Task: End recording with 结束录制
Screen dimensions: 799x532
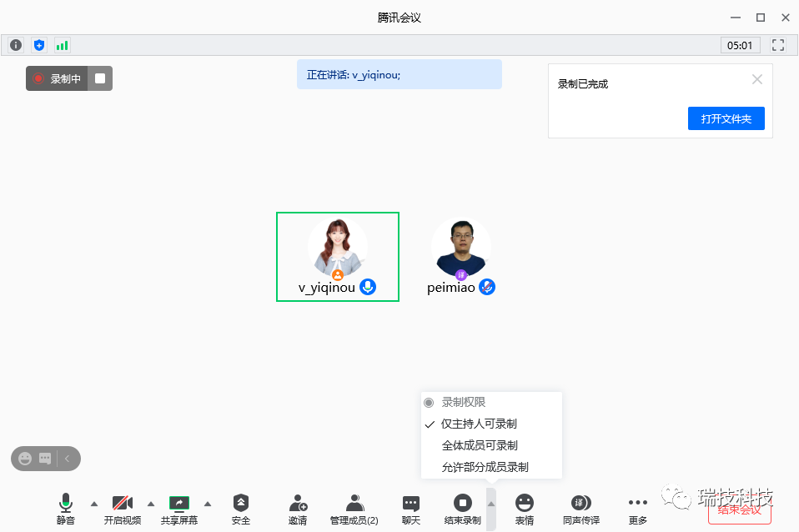Action: (x=463, y=509)
